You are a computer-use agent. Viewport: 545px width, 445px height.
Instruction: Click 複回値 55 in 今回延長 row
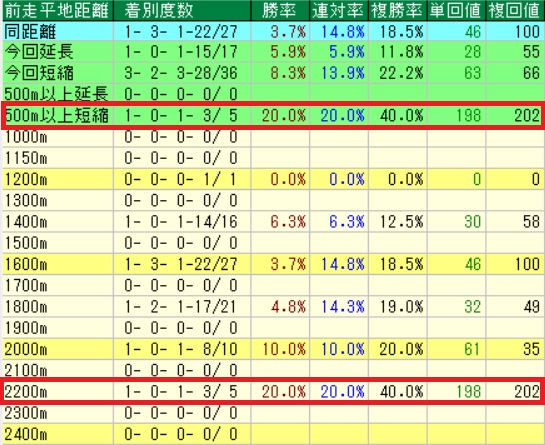531,52
